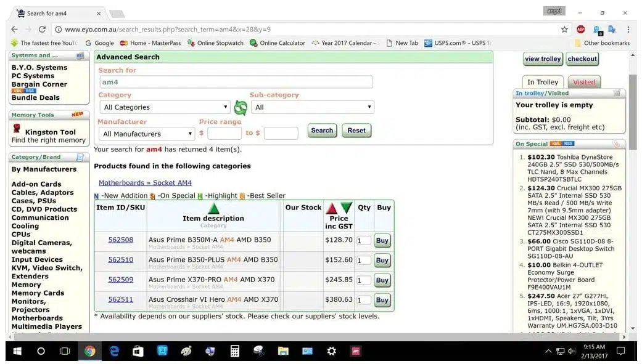The width and height of the screenshot is (642, 364).
Task: Open the Windows Store taskbar icon
Action: click(138, 351)
